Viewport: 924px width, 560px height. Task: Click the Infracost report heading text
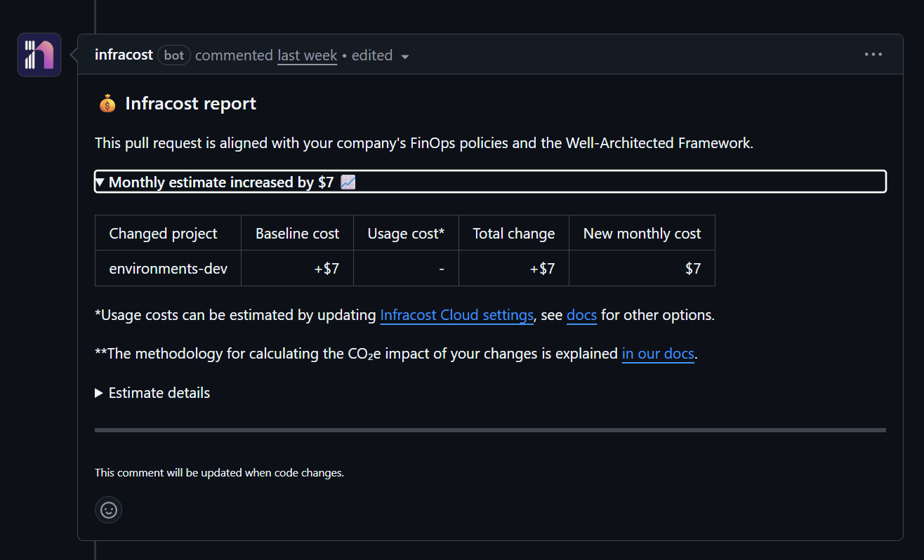pos(190,104)
